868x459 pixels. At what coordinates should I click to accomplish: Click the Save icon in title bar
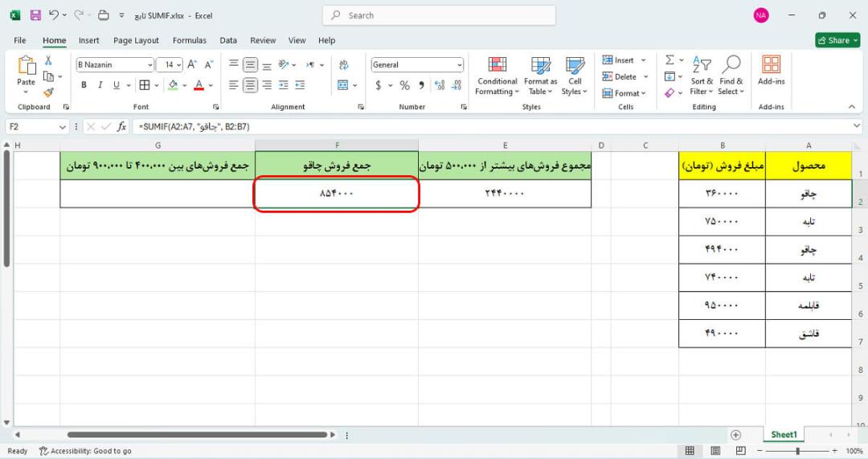coord(35,15)
